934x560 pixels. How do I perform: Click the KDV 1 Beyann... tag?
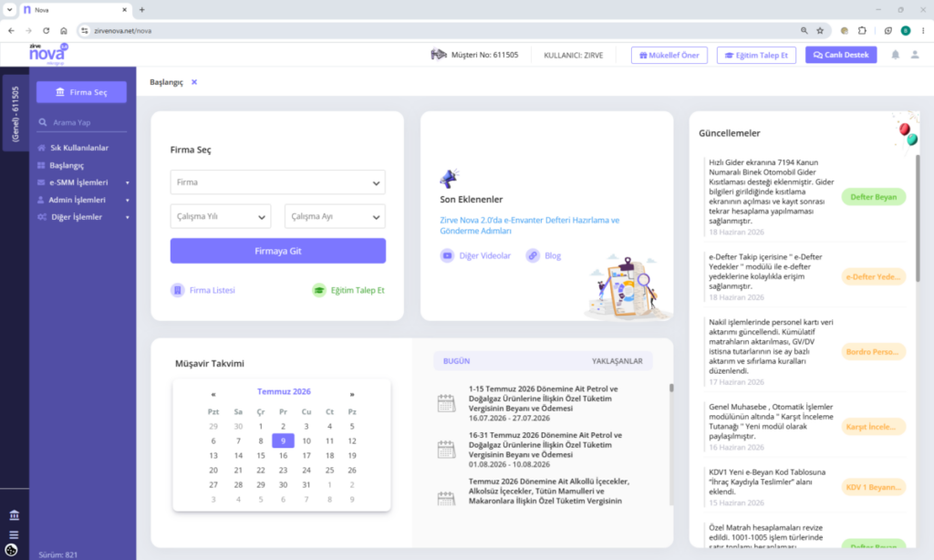point(873,487)
